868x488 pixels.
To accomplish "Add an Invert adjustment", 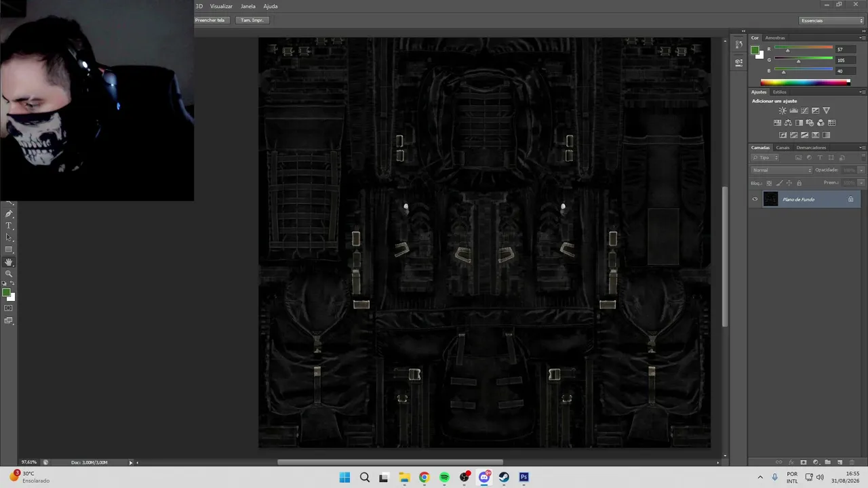I will click(x=783, y=135).
